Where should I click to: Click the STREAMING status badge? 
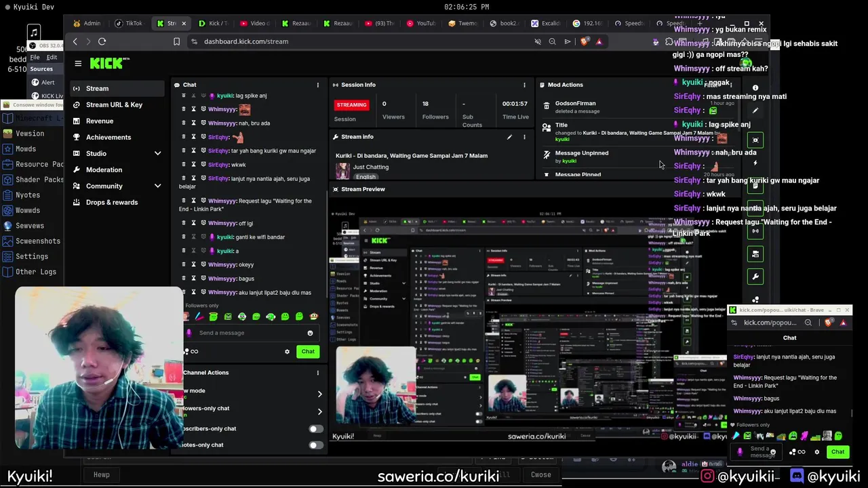[x=352, y=105]
